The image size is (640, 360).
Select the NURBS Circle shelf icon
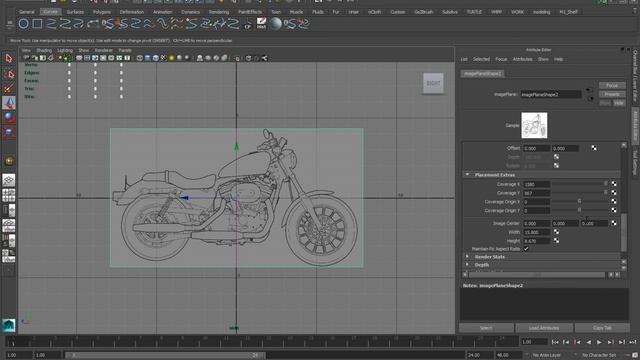[24, 24]
